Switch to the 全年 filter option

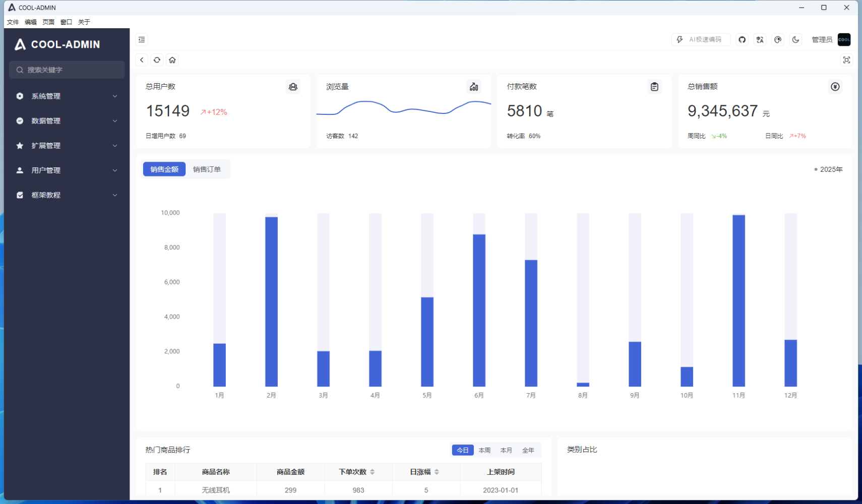pyautogui.click(x=529, y=450)
